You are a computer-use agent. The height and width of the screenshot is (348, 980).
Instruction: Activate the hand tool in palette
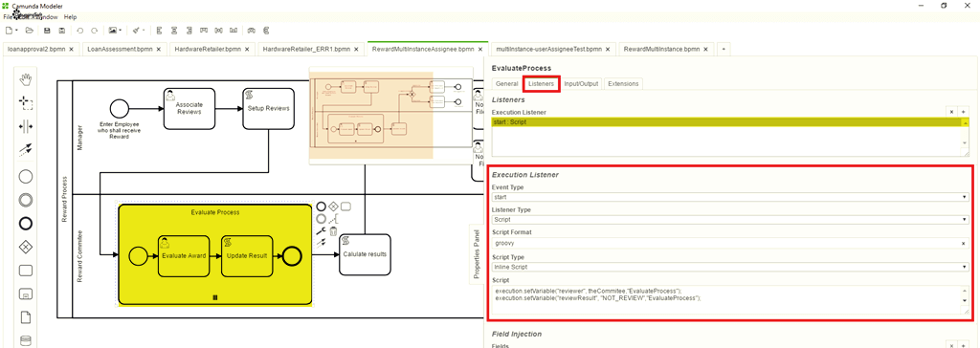point(26,78)
